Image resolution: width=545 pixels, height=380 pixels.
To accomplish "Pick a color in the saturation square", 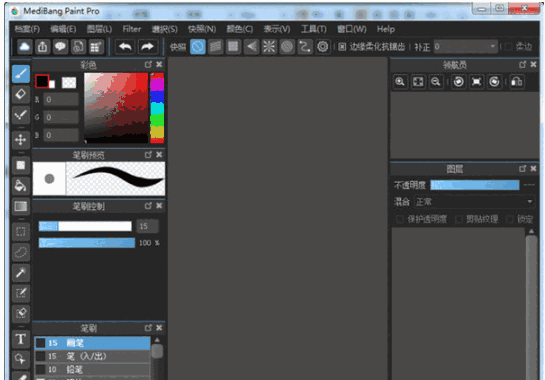I will coord(116,107).
